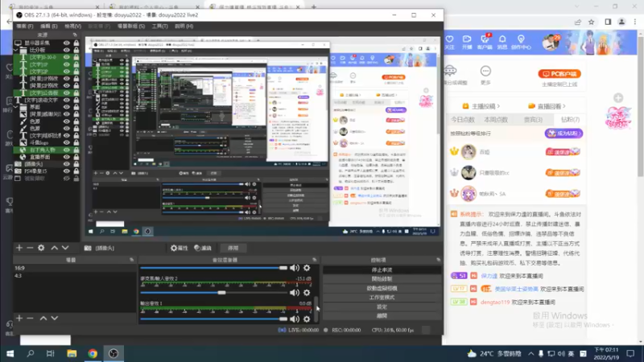Open source properties gear in Sources toolbar
Image resolution: width=644 pixels, height=362 pixels.
point(41,248)
